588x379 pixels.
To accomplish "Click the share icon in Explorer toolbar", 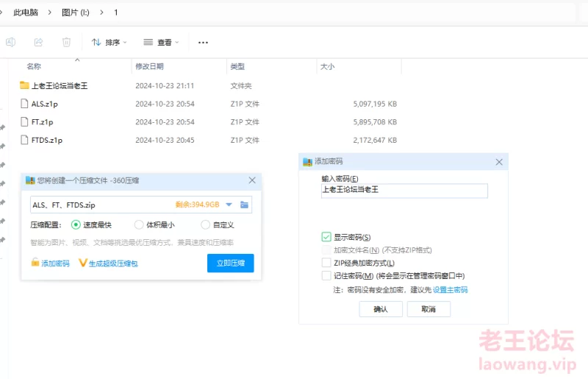I will 38,43.
